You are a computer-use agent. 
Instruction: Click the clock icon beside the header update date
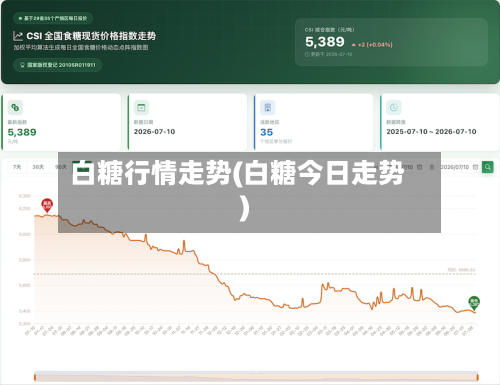coord(307,54)
